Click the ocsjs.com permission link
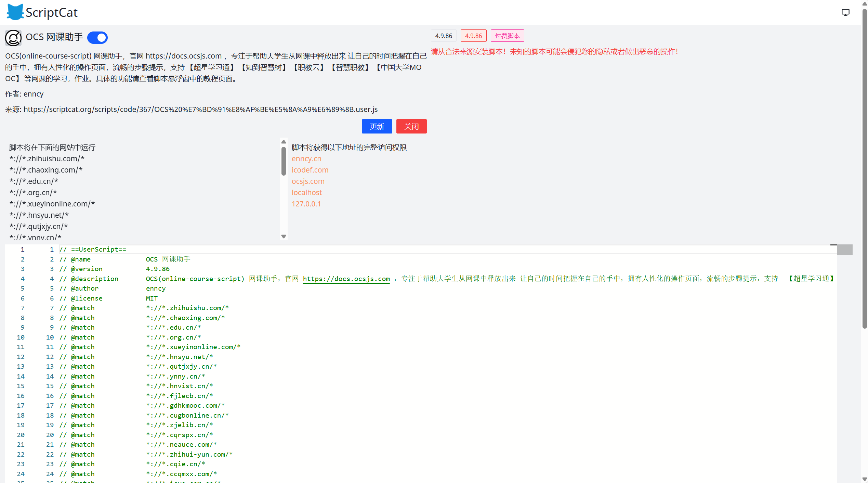Image resolution: width=868 pixels, height=483 pixels. (x=308, y=181)
